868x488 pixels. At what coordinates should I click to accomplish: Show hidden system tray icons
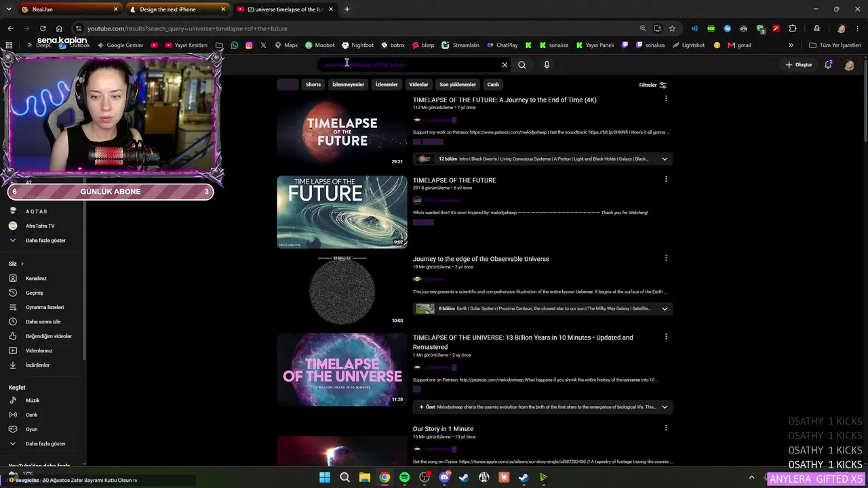click(x=751, y=477)
